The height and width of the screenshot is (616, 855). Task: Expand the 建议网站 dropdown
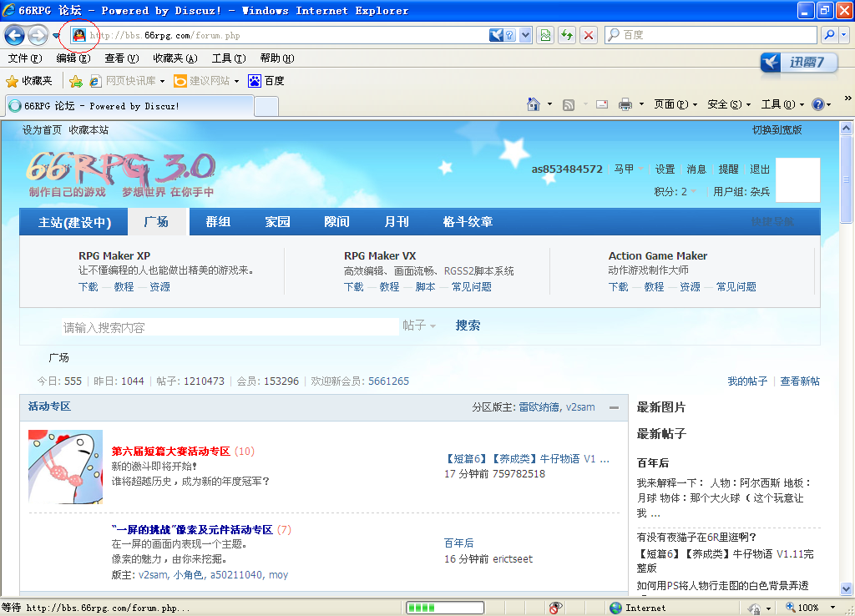coord(236,81)
